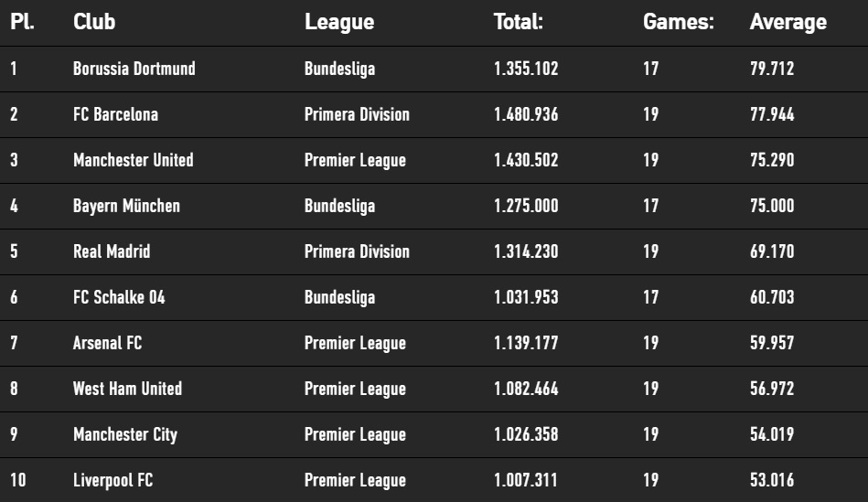Click Bundesliga in the Dortmund row

tap(340, 69)
